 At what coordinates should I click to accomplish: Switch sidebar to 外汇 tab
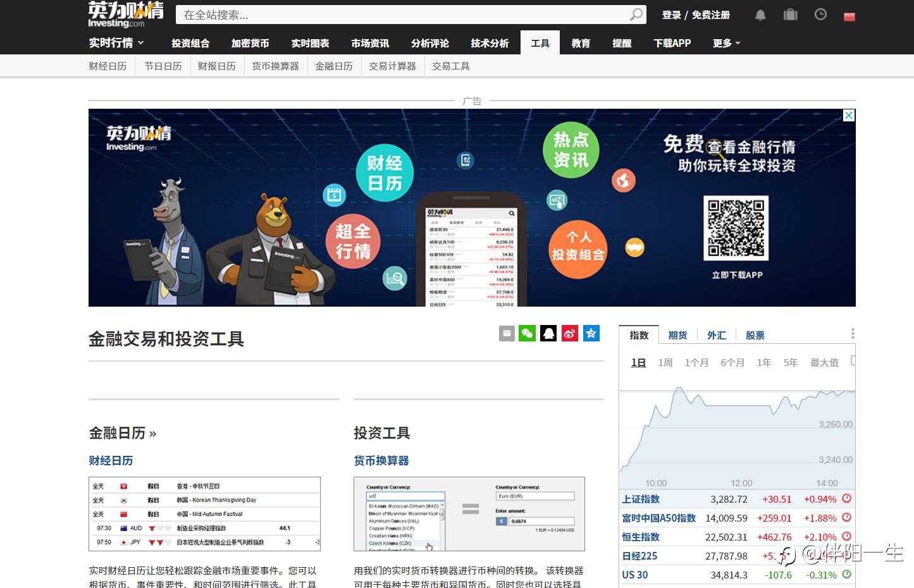716,335
